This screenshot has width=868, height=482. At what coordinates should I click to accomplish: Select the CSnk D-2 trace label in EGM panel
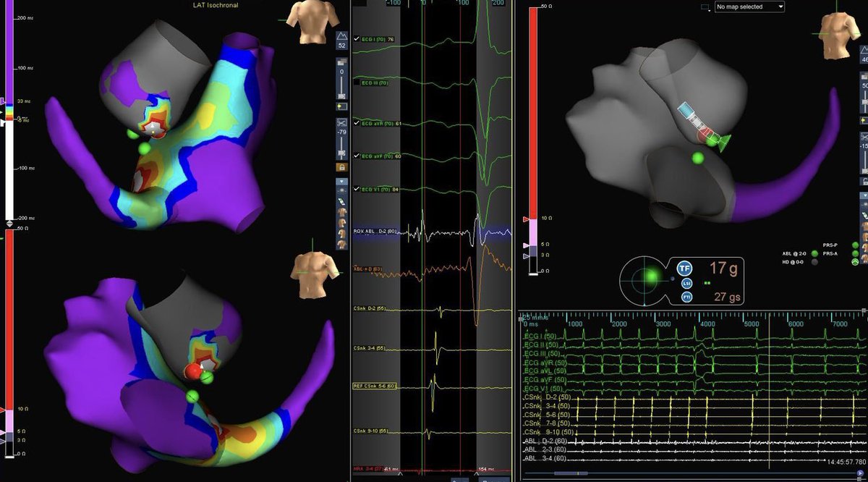[x=370, y=308]
